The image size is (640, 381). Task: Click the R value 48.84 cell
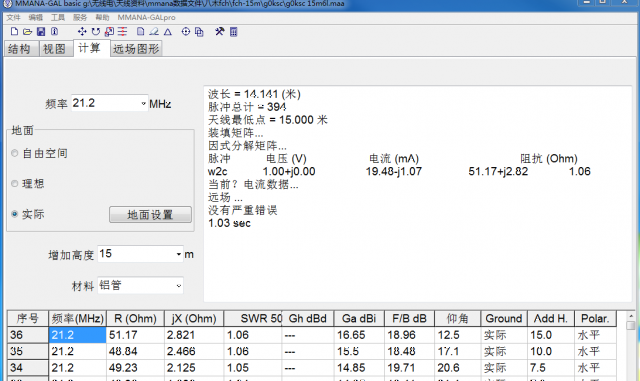[x=135, y=352]
